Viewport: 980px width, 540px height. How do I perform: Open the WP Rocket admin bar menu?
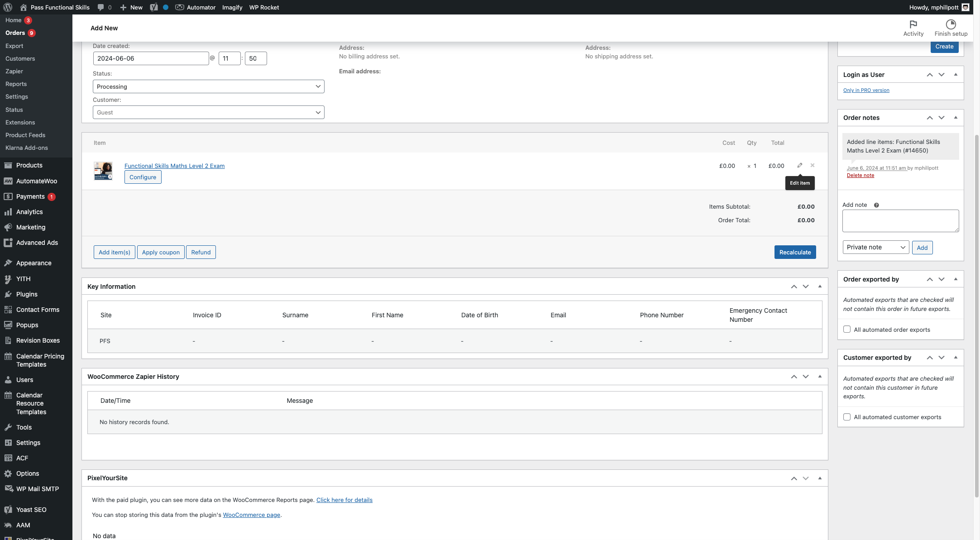click(x=264, y=7)
